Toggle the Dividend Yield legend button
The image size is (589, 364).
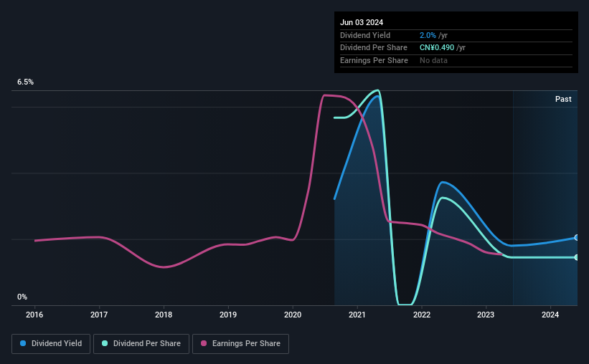pos(51,344)
